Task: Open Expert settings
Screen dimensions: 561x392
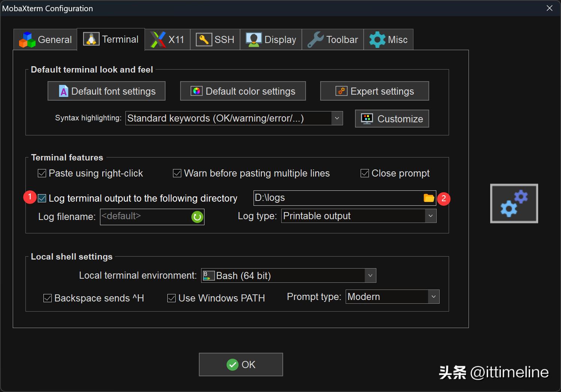Action: pos(374,91)
